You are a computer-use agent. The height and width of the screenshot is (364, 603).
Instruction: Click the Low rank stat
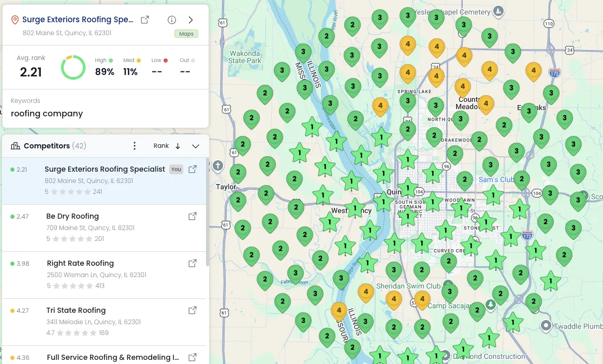pyautogui.click(x=159, y=67)
